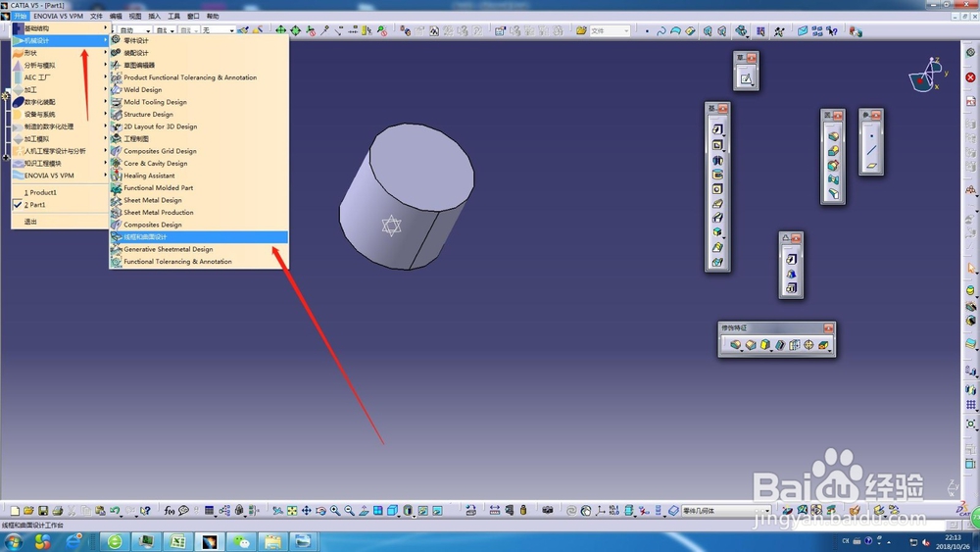The image size is (980, 552).
Task: Expand the 分析与模拟 submenu
Action: pos(61,65)
